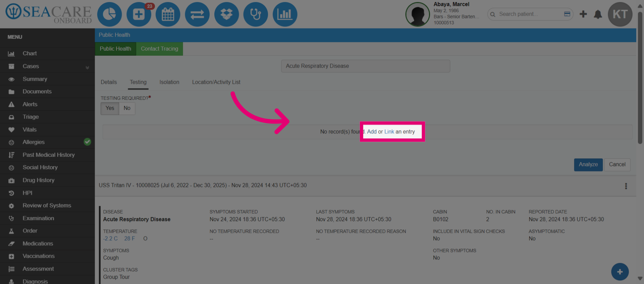Open Vaccinations in the side menu

pyautogui.click(x=47, y=256)
